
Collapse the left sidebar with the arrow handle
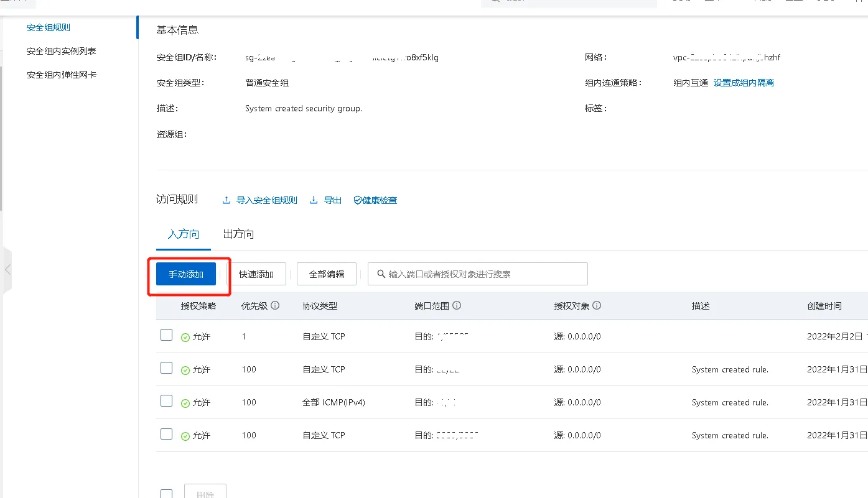pos(7,270)
